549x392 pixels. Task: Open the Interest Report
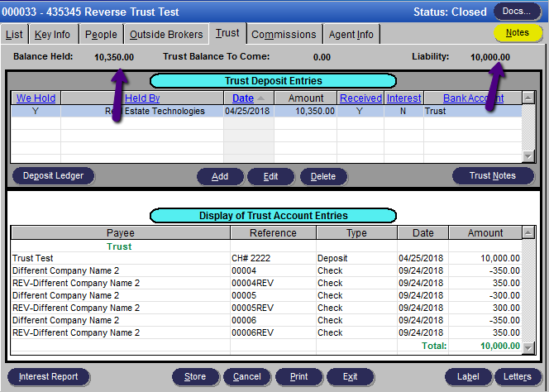48,377
